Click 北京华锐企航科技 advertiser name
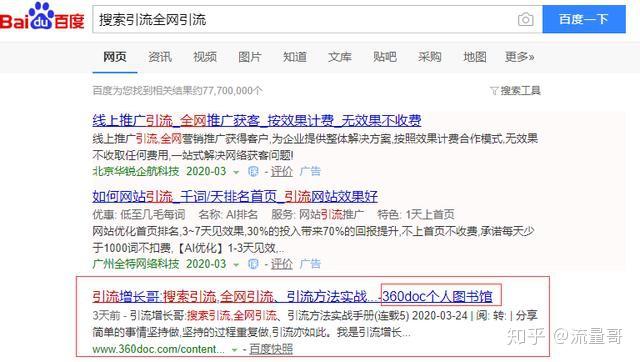 136,171
